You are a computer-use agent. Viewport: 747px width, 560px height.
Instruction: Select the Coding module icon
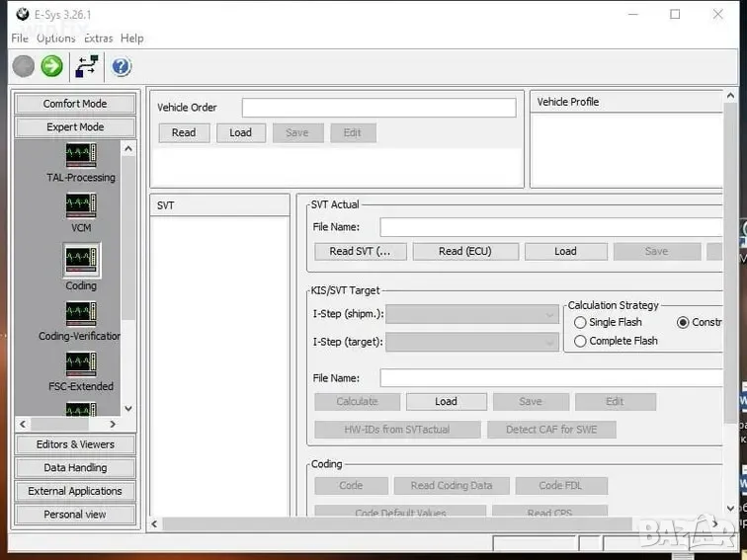(81, 260)
